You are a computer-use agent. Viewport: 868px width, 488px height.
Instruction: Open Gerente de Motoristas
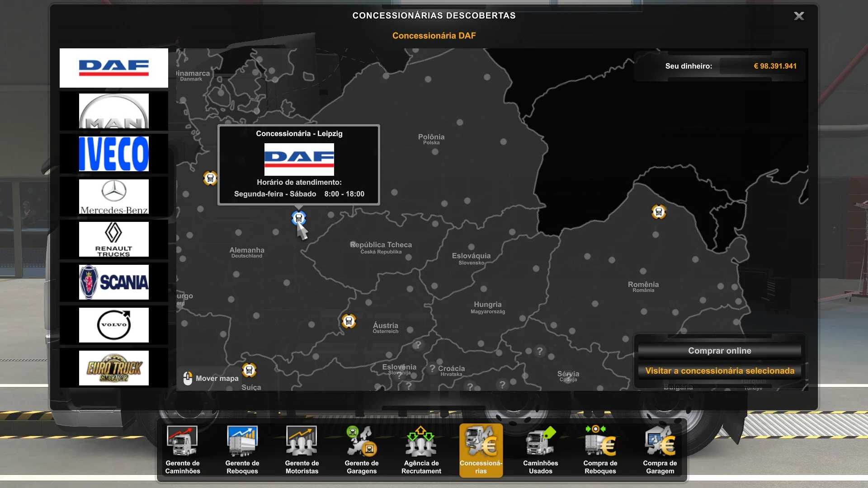pos(302,450)
